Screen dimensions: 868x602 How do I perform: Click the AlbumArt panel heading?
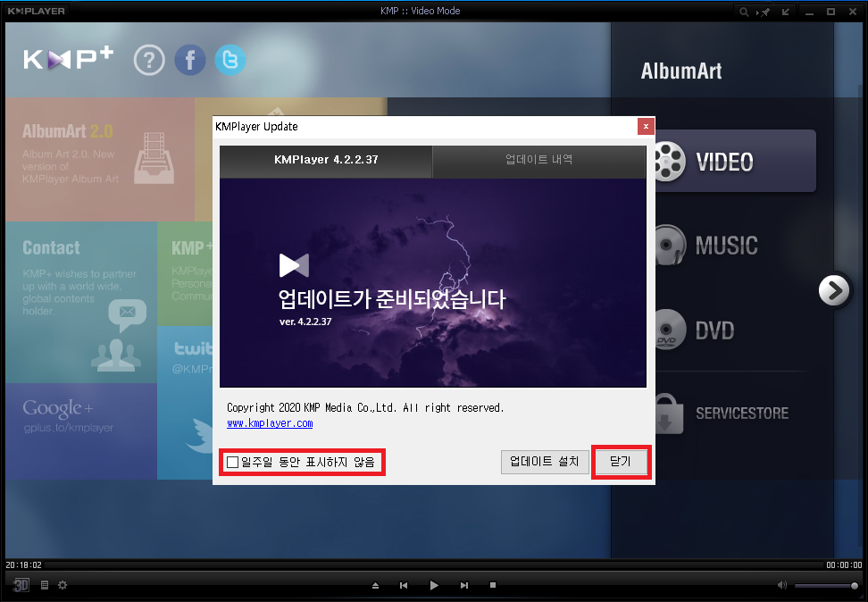click(681, 71)
